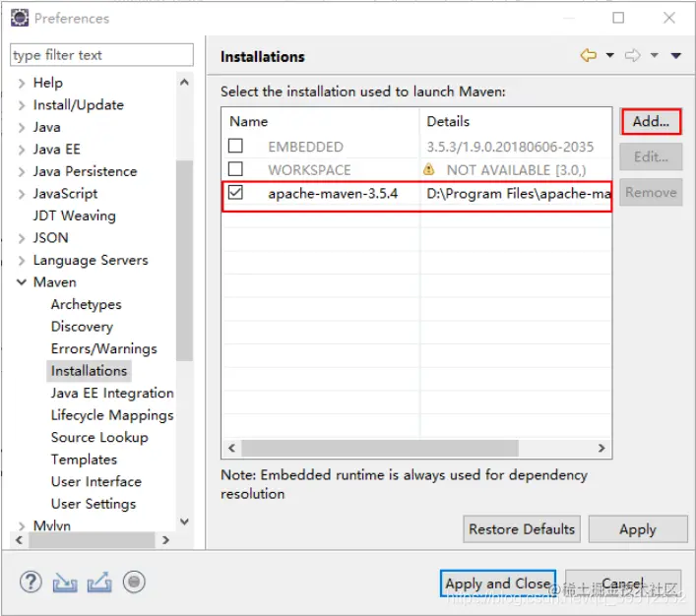696x616 pixels.
Task: Select JDT Weaving in the tree
Action: [75, 216]
